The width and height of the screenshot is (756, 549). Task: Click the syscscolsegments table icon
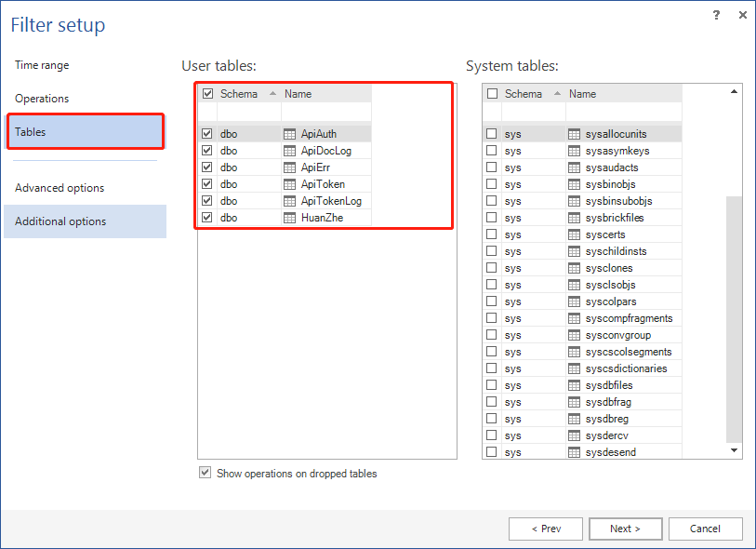(574, 352)
